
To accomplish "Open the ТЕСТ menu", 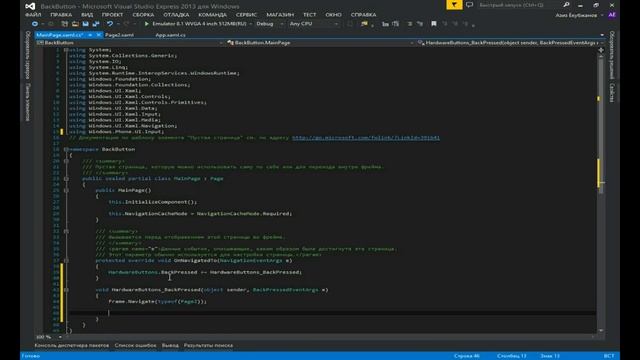I will (x=309, y=15).
